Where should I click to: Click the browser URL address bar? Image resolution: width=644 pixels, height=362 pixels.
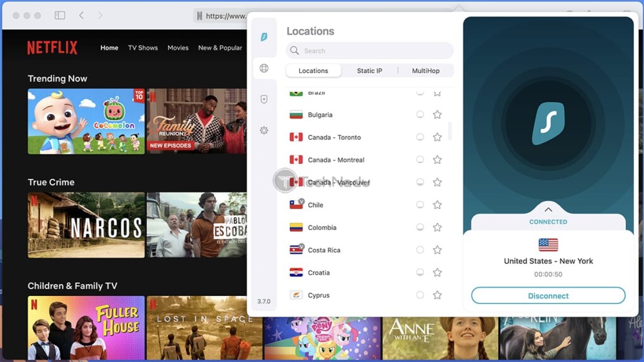(221, 16)
